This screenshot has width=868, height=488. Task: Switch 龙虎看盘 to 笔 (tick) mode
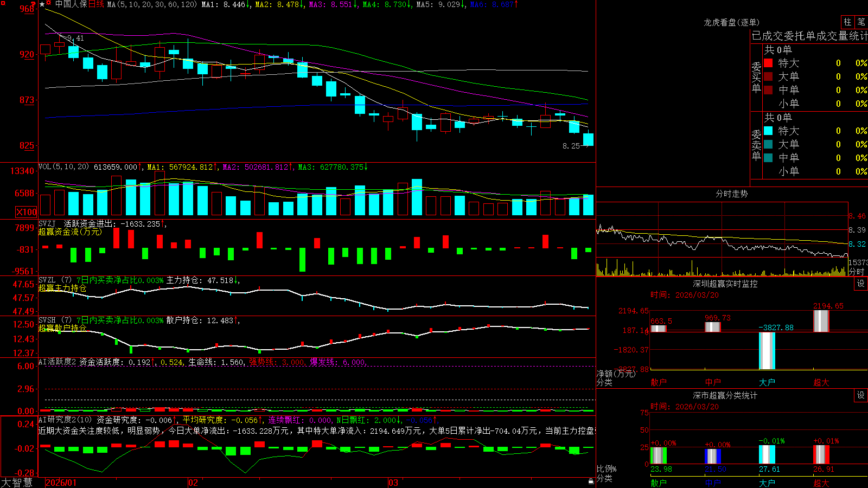click(x=861, y=22)
